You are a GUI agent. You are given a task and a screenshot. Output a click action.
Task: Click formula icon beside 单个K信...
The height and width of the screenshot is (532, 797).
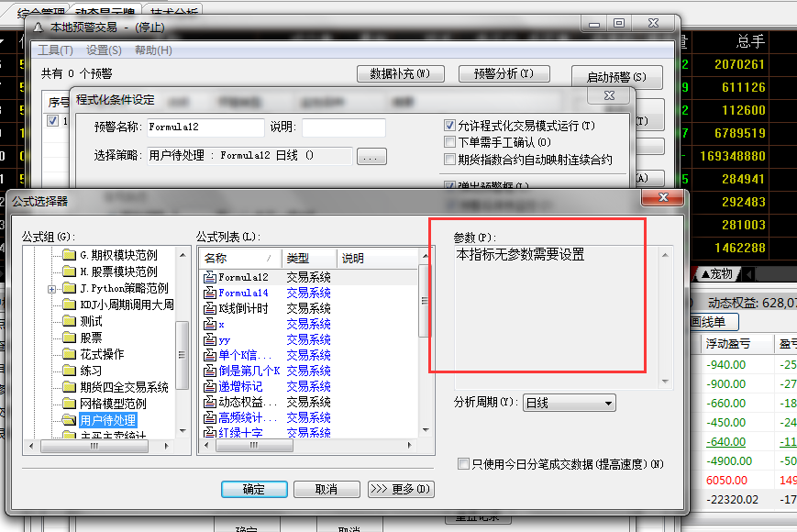tap(210, 355)
